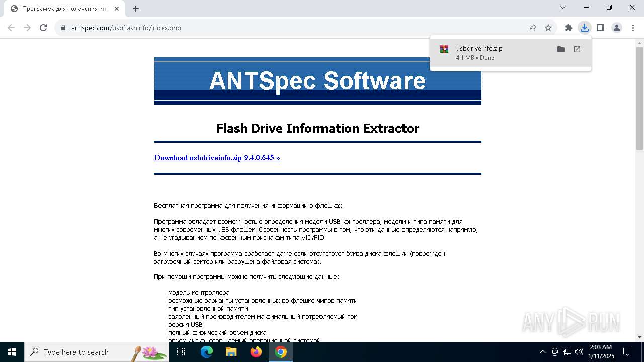Bookmark this tab with the star
The height and width of the screenshot is (362, 644).
[x=548, y=28]
